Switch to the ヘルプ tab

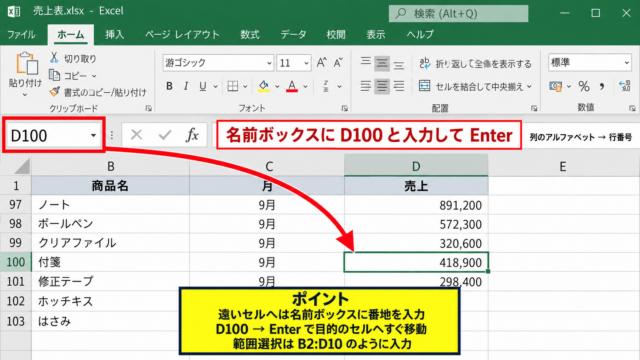tap(420, 35)
